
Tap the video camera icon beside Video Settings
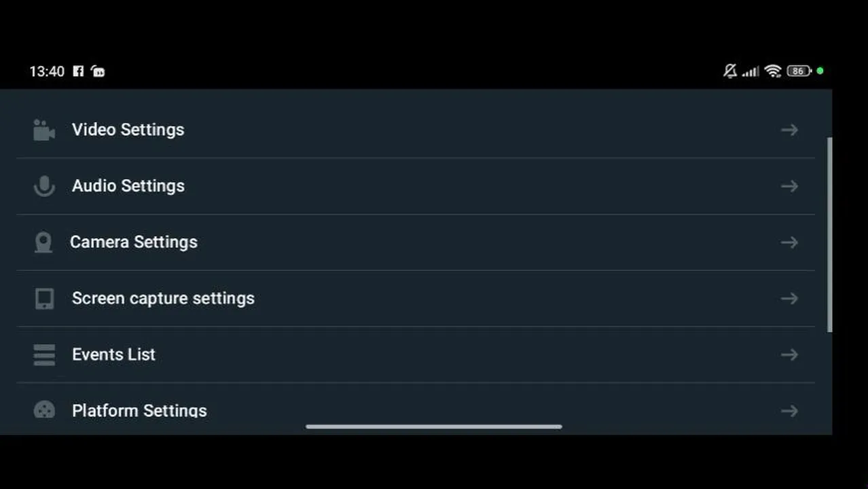[44, 130]
